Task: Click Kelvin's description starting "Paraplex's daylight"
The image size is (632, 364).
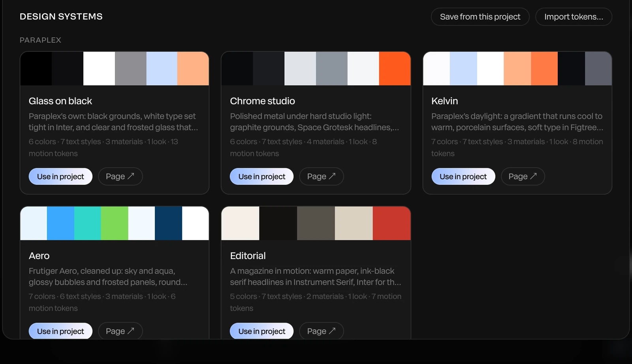Action: (517, 122)
